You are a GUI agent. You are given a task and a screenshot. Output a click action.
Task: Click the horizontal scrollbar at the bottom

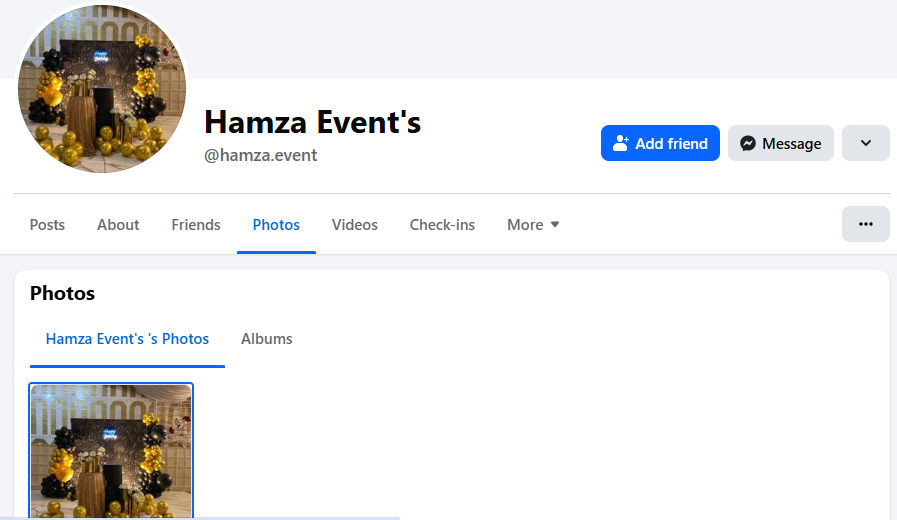[200, 517]
